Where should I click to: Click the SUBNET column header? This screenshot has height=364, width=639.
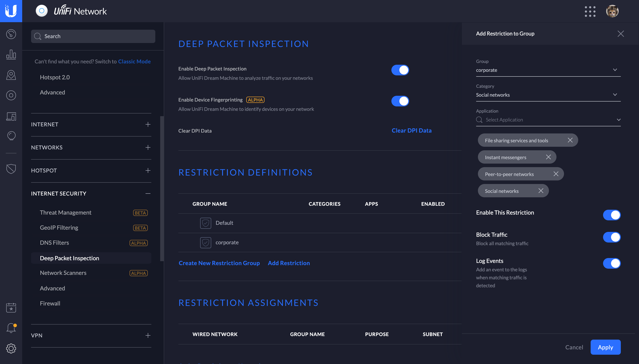point(433,334)
